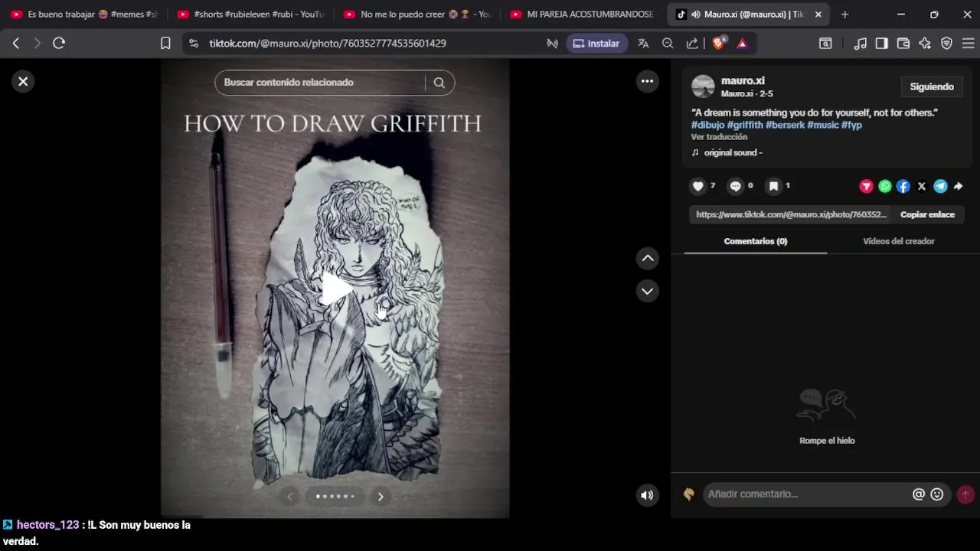Save post with bookmark icon
Image resolution: width=980 pixels, height=551 pixels.
pyautogui.click(x=773, y=186)
